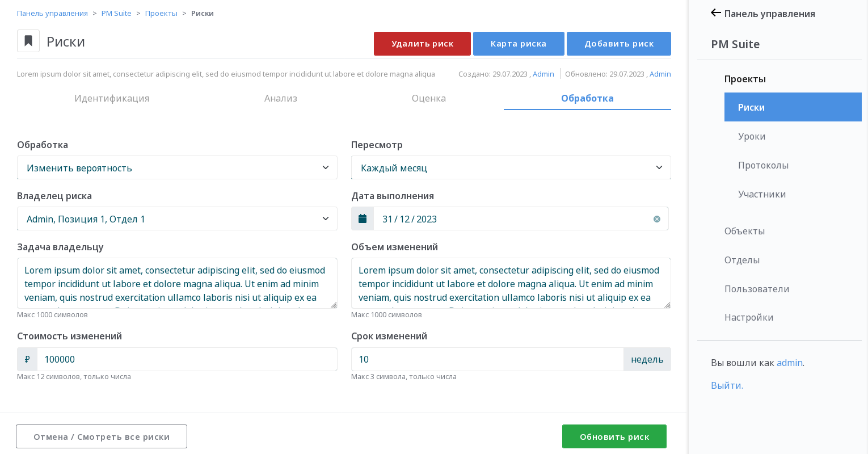Focus the Стоимость изменений input
This screenshot has height=454, width=868.
[x=187, y=359]
